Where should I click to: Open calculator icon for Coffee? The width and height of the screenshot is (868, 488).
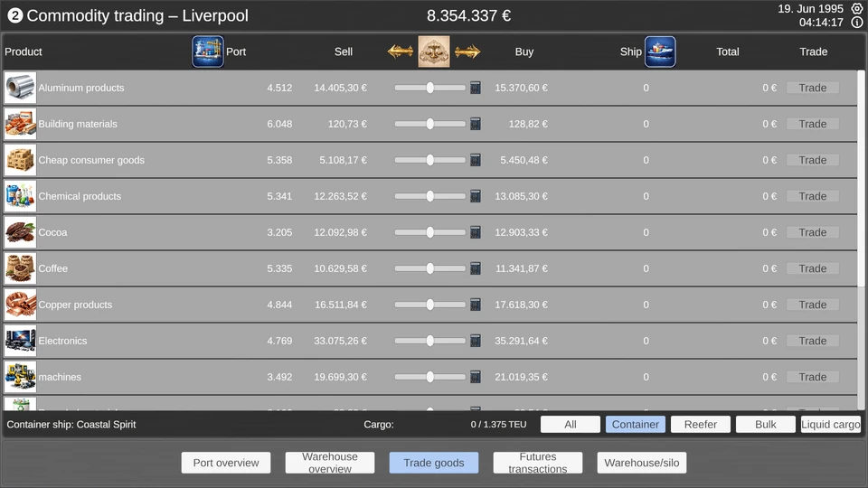(x=475, y=268)
